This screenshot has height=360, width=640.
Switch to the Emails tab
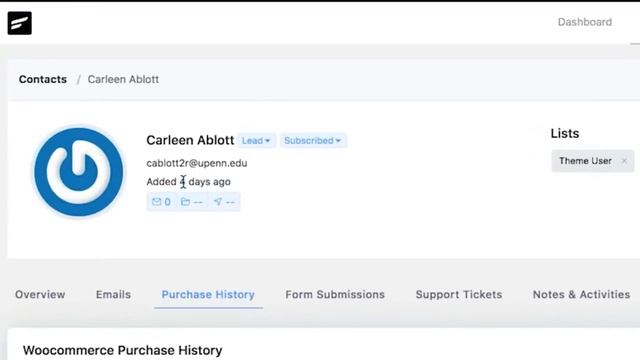pos(113,294)
